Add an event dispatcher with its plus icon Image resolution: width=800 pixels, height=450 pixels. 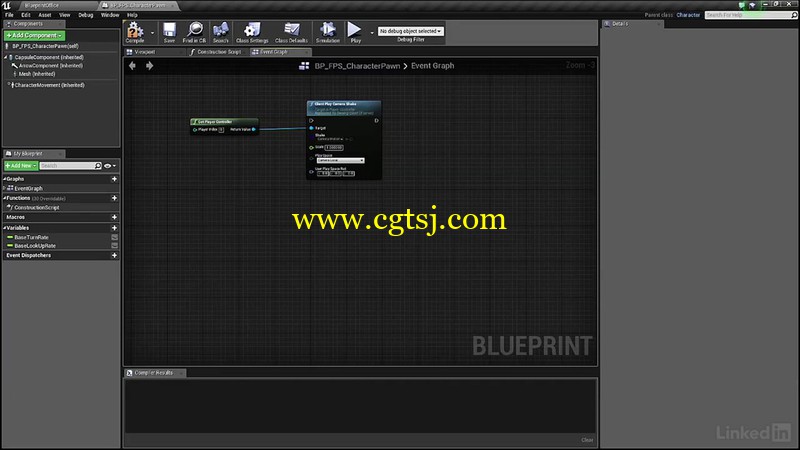(x=114, y=256)
